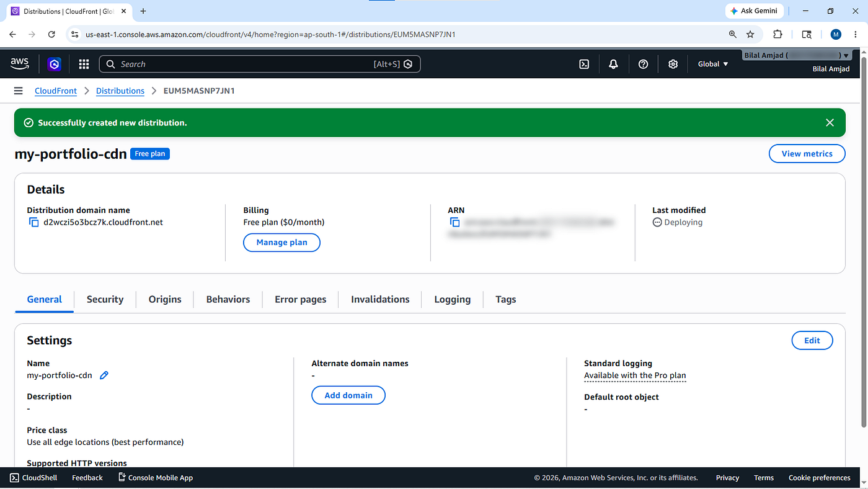
Task: Click the d2wczi5o3bcz7k.cloudfront.net domain text
Action: 104,222
